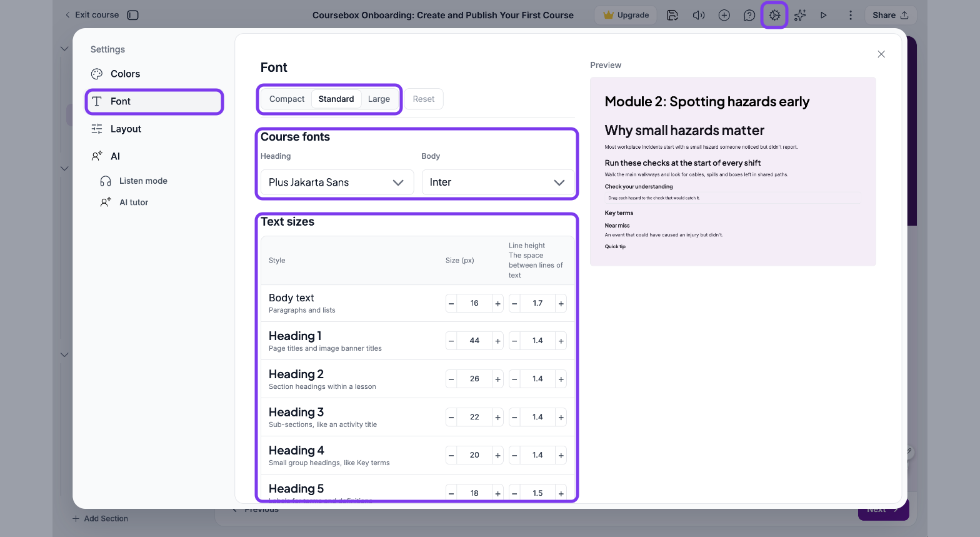Click the Upgrade crown button
Viewport: 980px width, 537px height.
[x=626, y=15]
